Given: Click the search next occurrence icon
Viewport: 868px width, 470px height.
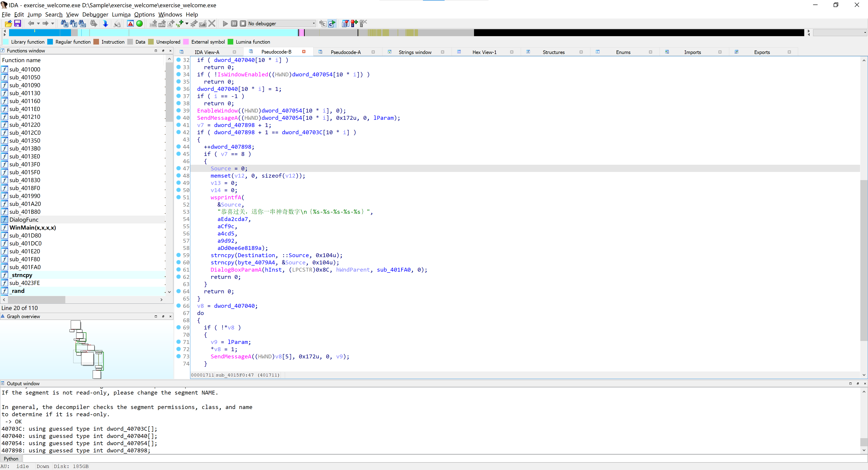Looking at the screenshot, I should 94,23.
